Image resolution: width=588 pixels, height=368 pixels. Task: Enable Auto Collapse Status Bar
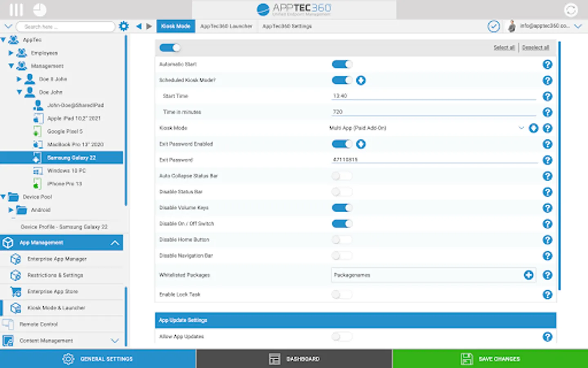click(x=342, y=176)
